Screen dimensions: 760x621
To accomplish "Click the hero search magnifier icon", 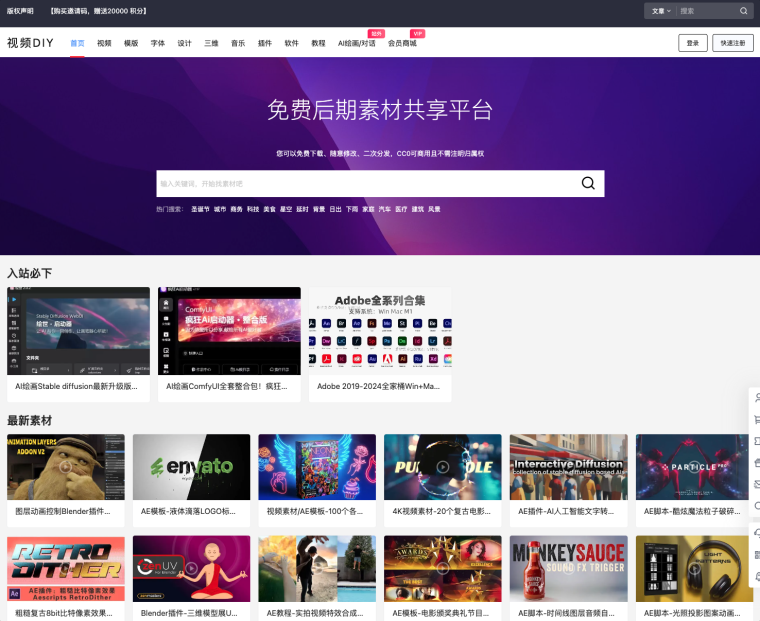I will click(x=588, y=183).
